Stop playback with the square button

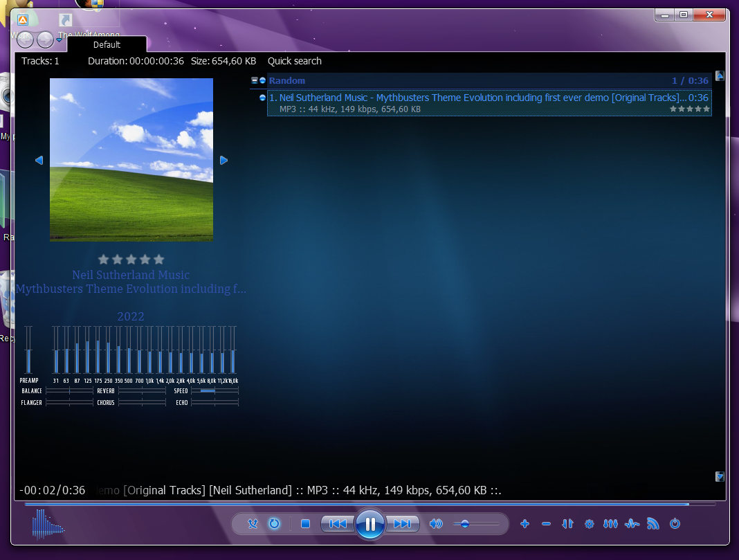(x=305, y=524)
